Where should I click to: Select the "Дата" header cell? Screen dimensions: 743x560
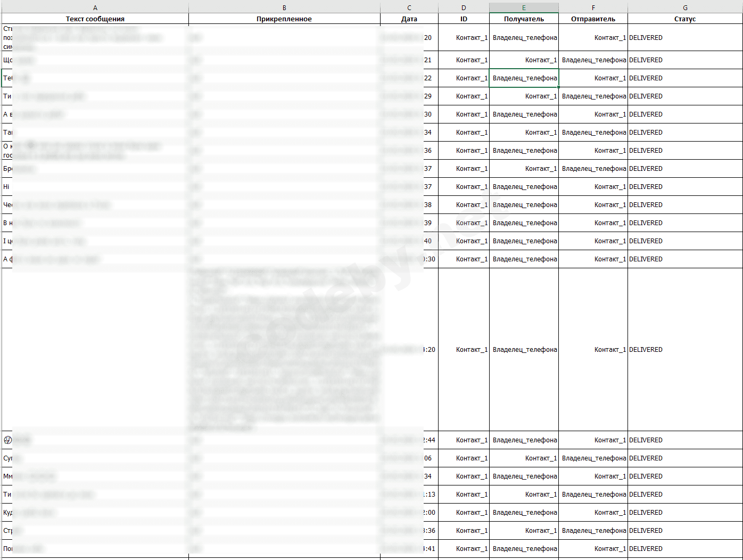(409, 19)
